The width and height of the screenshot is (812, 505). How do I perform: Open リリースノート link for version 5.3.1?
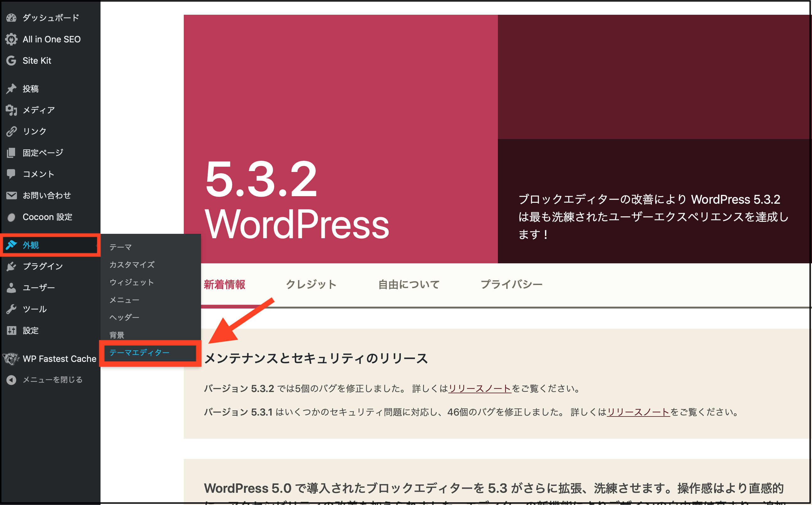click(x=638, y=412)
